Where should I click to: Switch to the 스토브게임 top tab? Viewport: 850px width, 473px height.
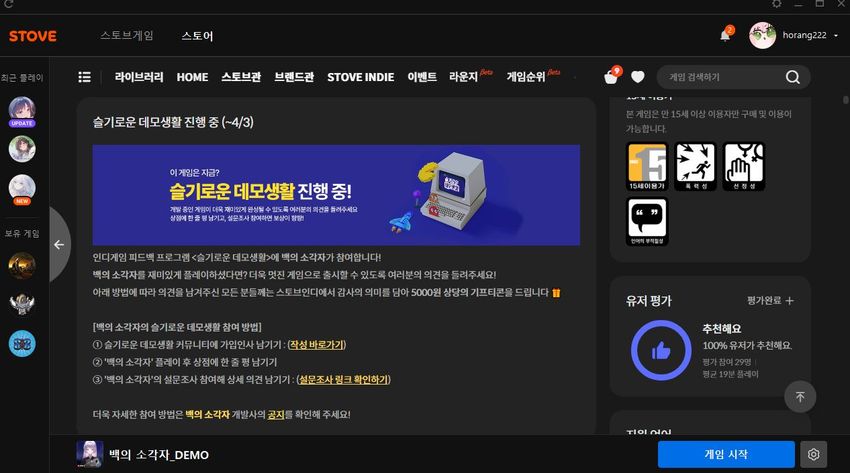point(127,36)
